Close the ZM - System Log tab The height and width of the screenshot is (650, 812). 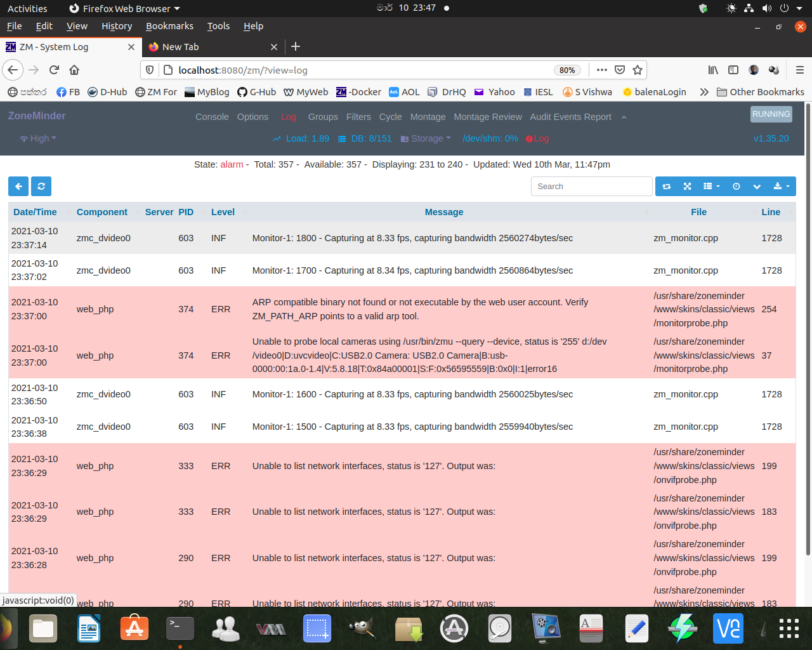pyautogui.click(x=131, y=47)
